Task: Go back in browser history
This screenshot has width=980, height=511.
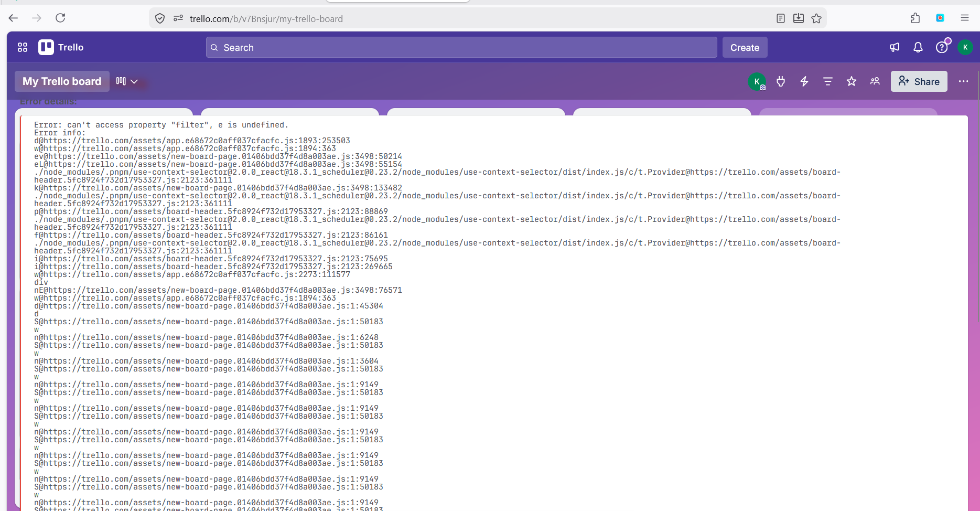Action: (14, 18)
